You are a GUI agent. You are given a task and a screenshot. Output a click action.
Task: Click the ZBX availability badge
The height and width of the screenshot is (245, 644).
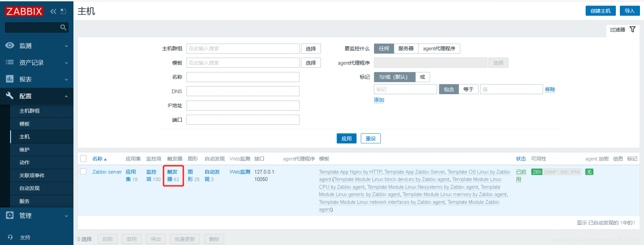click(x=537, y=172)
